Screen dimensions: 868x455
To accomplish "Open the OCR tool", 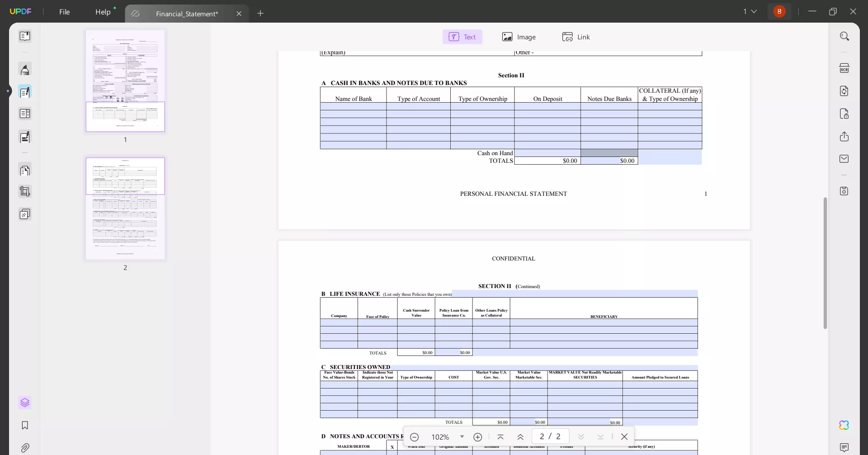I will [844, 67].
